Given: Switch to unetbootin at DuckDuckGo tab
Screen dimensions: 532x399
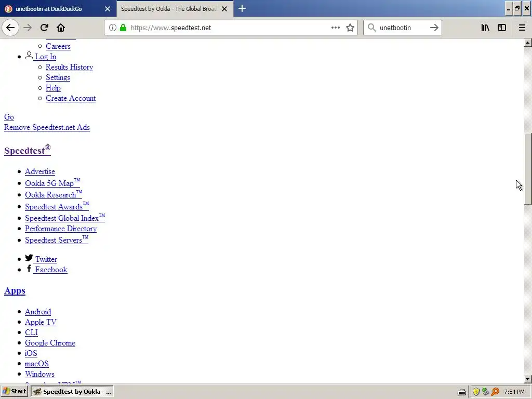Looking at the screenshot, I should pyautogui.click(x=58, y=9).
